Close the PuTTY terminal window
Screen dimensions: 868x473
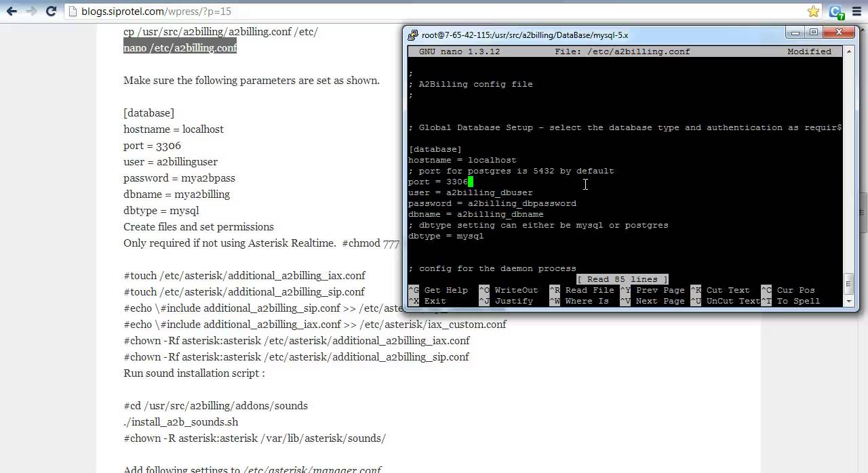(839, 33)
